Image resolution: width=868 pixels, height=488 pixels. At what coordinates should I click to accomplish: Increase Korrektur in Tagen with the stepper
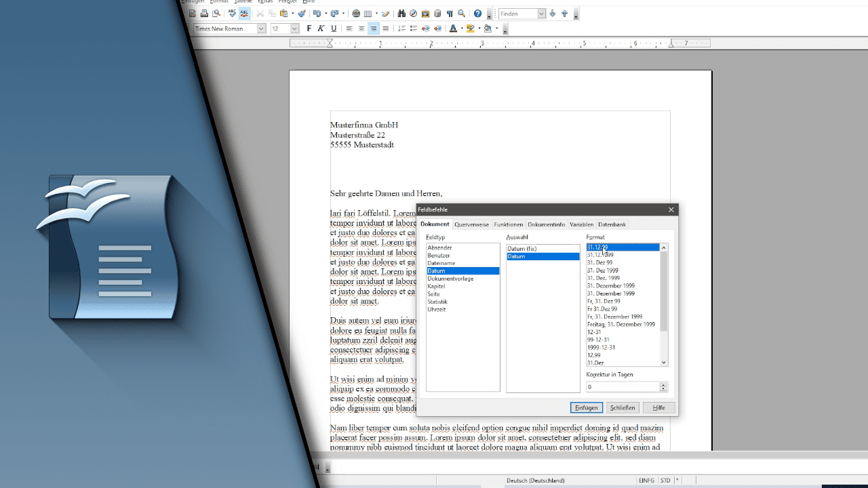663,384
